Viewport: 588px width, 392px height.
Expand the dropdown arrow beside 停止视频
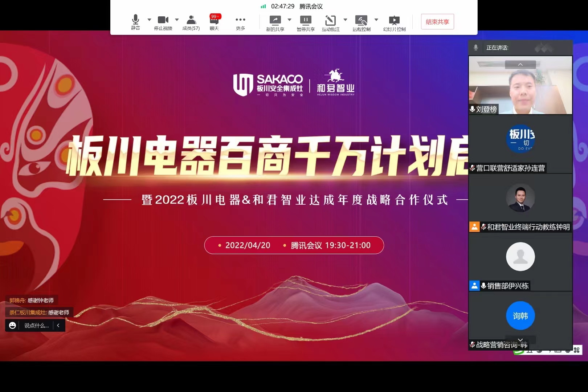pos(177,20)
